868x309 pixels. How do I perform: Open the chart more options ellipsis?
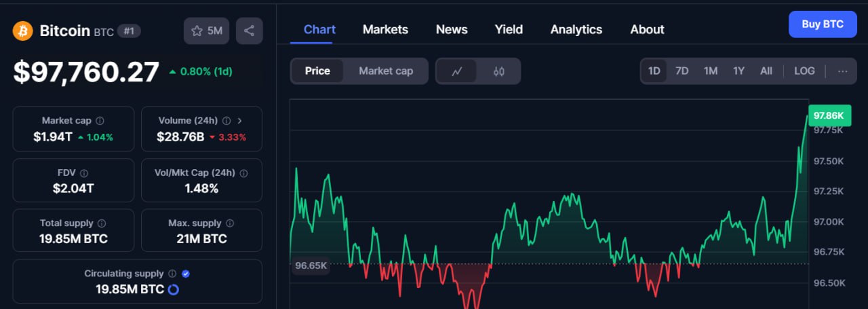coord(842,71)
